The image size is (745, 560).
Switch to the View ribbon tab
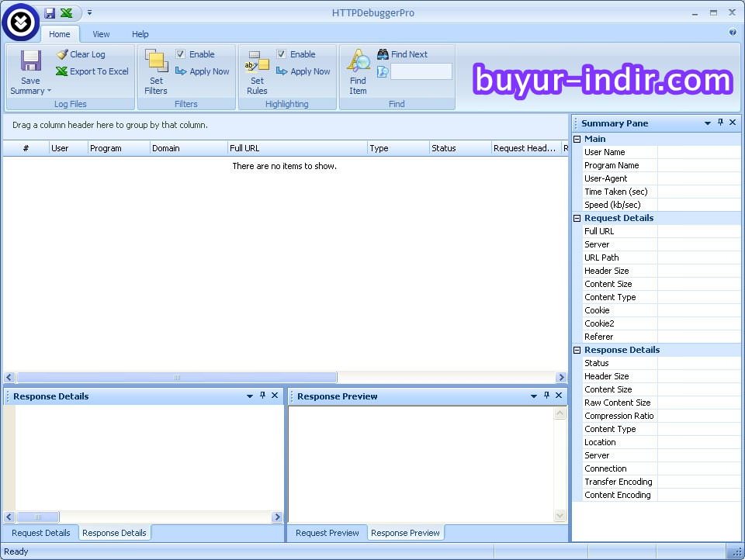coord(101,34)
